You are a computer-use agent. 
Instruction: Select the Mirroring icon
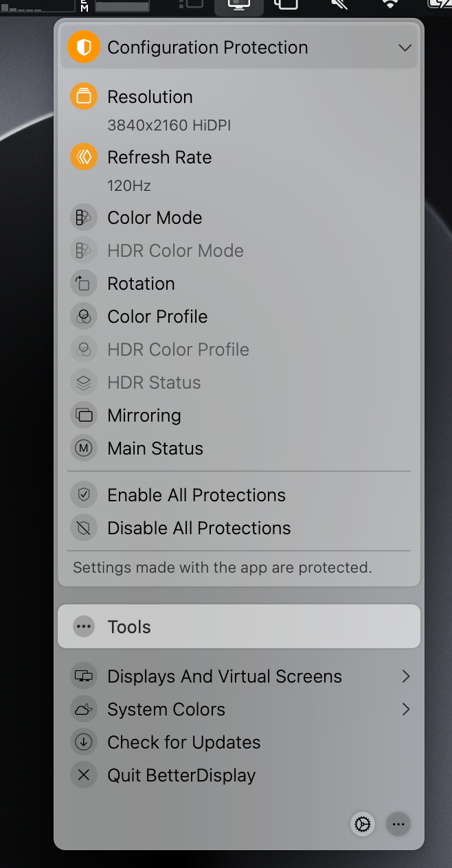[x=83, y=415]
